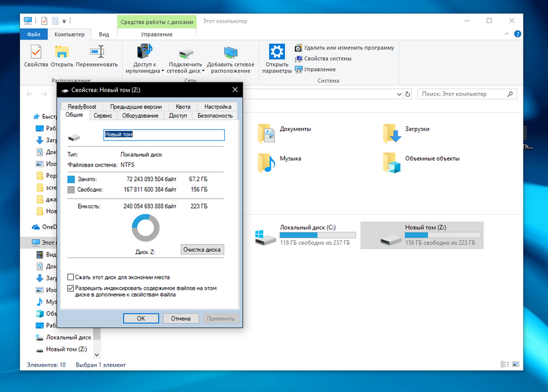
Task: Open the Documents (Документы) folder icon
Action: tap(266, 134)
